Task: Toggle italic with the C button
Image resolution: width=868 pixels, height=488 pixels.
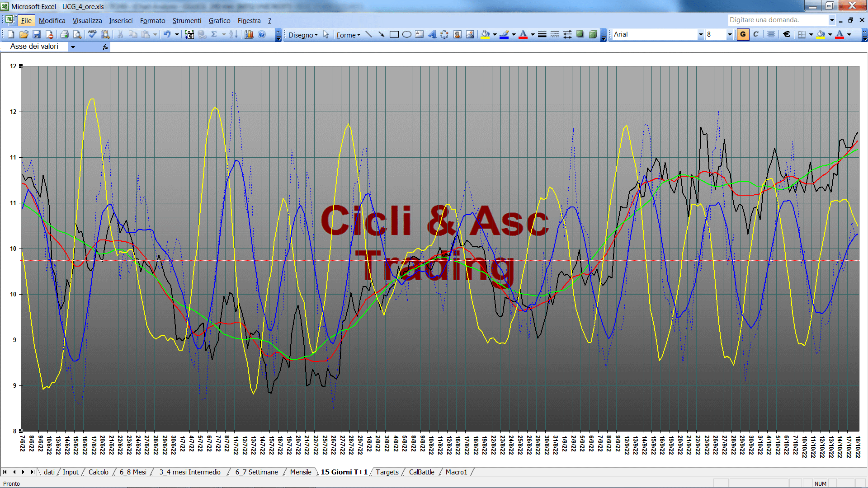Action: (x=756, y=34)
